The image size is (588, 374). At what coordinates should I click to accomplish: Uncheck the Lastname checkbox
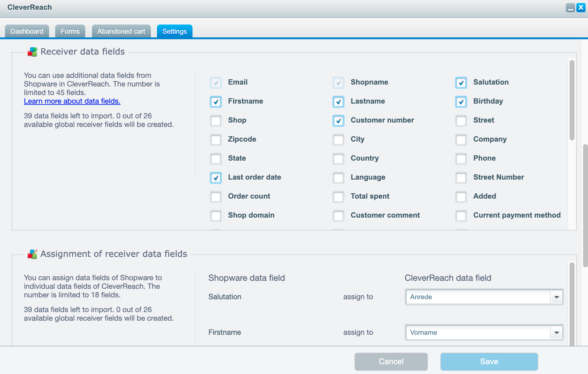(x=338, y=102)
